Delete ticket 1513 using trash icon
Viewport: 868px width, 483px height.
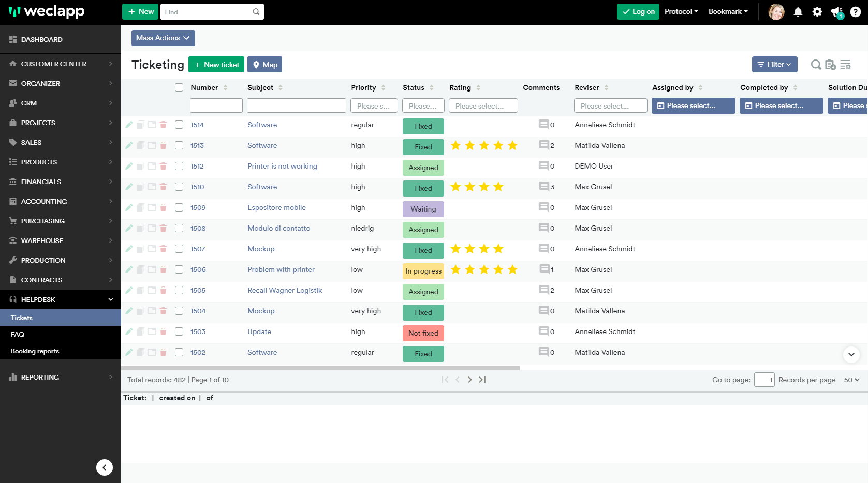[x=163, y=145]
